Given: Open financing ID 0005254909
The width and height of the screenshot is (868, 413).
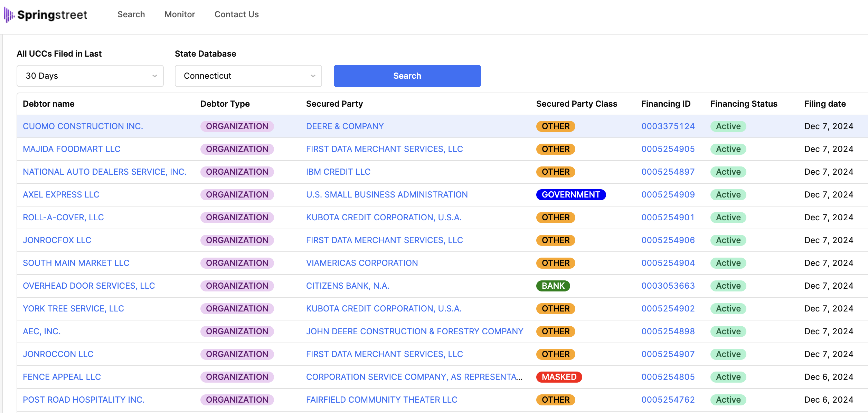Looking at the screenshot, I should pos(668,195).
